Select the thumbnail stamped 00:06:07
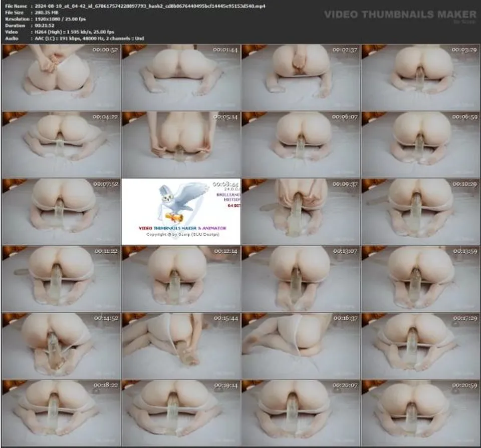 [x=301, y=145]
